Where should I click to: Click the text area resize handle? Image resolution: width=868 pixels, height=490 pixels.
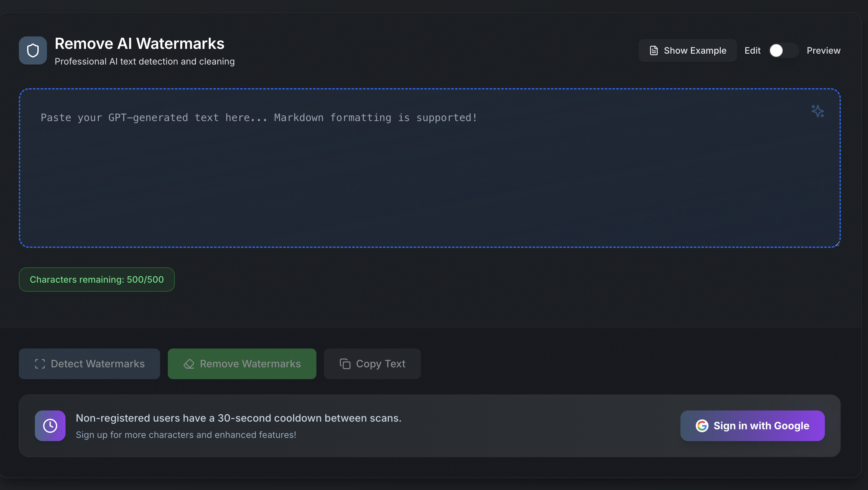[x=837, y=244]
